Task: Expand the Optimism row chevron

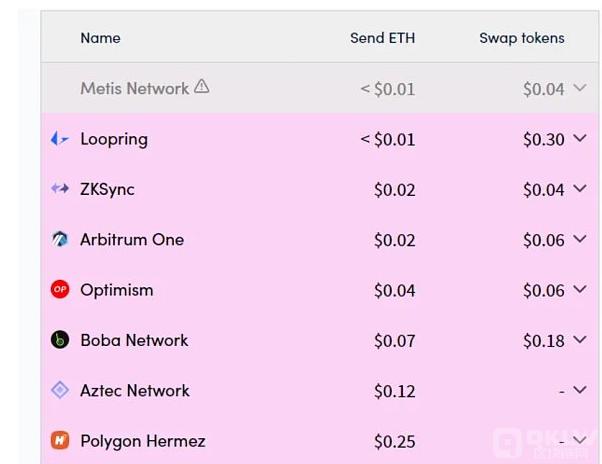Action: [x=580, y=289]
